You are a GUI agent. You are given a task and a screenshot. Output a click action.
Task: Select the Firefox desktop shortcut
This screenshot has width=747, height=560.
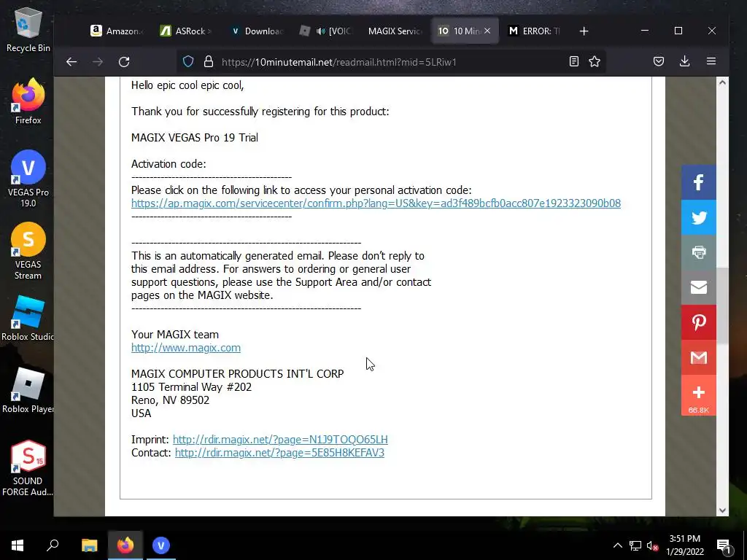coord(28,101)
